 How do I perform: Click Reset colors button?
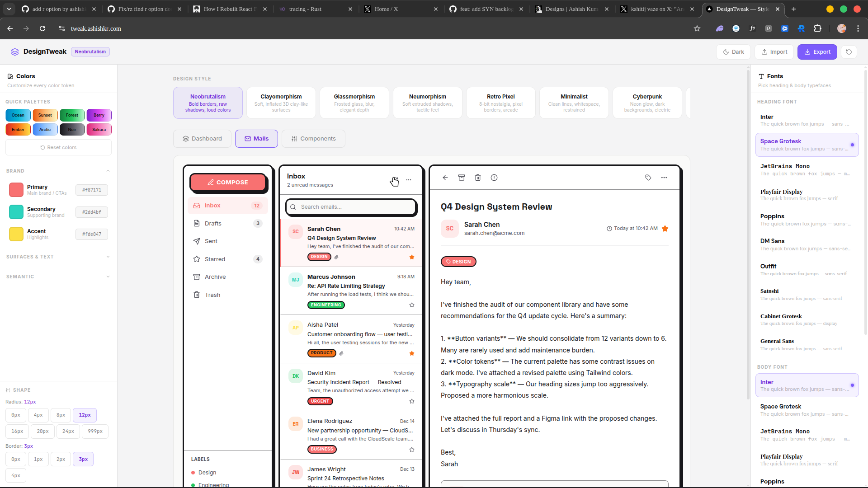pyautogui.click(x=58, y=147)
